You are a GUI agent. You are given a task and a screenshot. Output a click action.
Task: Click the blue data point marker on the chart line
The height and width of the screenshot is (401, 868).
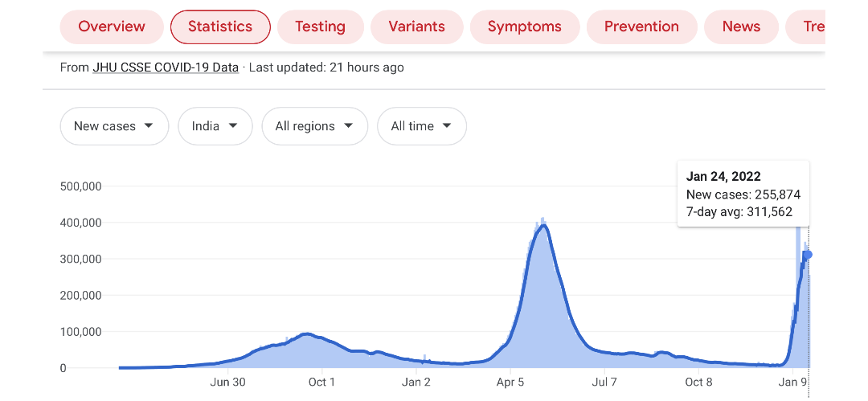tap(808, 255)
